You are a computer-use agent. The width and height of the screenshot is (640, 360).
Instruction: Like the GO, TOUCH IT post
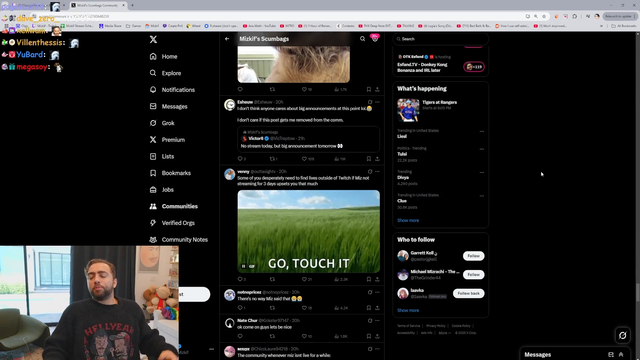304,279
